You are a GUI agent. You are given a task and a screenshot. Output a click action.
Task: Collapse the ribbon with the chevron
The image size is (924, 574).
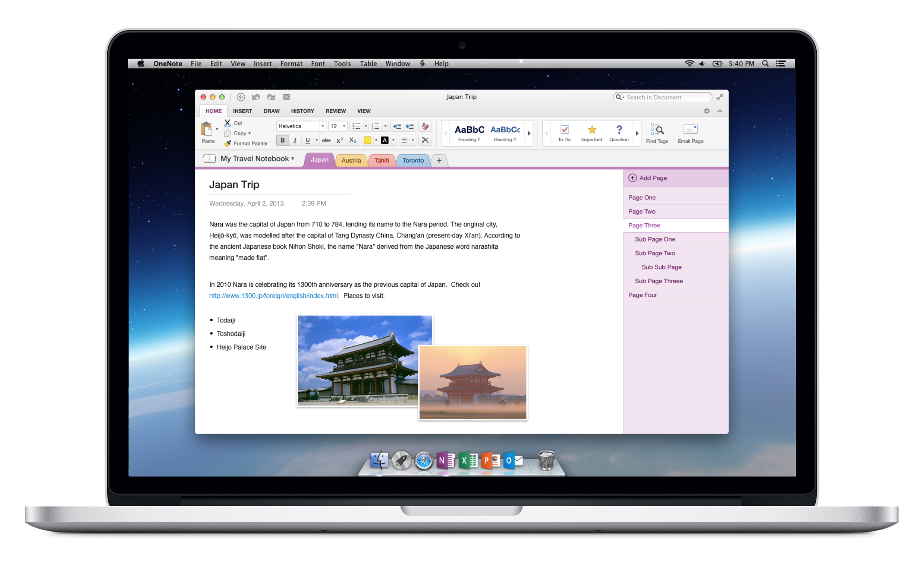[x=720, y=111]
